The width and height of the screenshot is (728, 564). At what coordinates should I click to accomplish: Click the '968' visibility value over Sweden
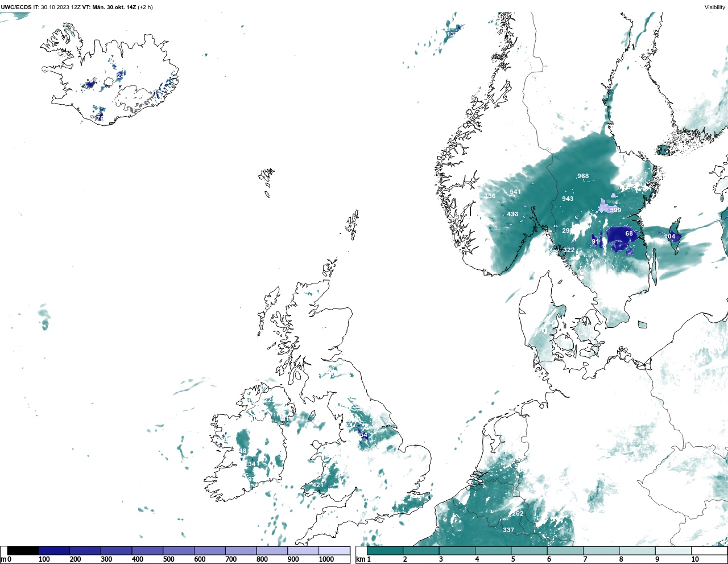coord(583,176)
